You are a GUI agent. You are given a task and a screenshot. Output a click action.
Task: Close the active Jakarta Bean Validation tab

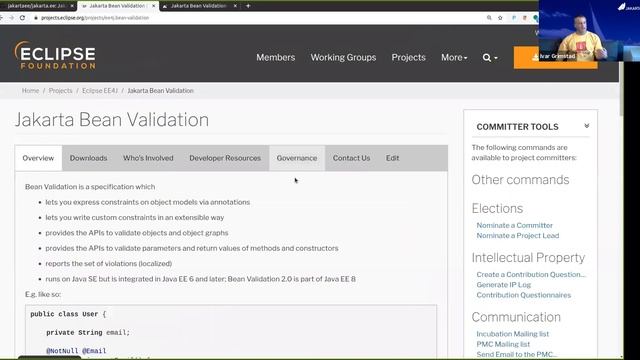click(x=153, y=6)
